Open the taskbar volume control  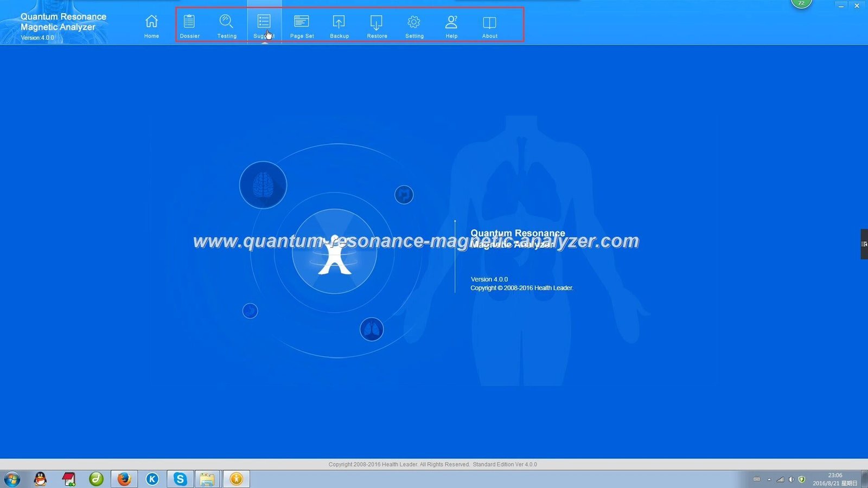click(x=791, y=479)
